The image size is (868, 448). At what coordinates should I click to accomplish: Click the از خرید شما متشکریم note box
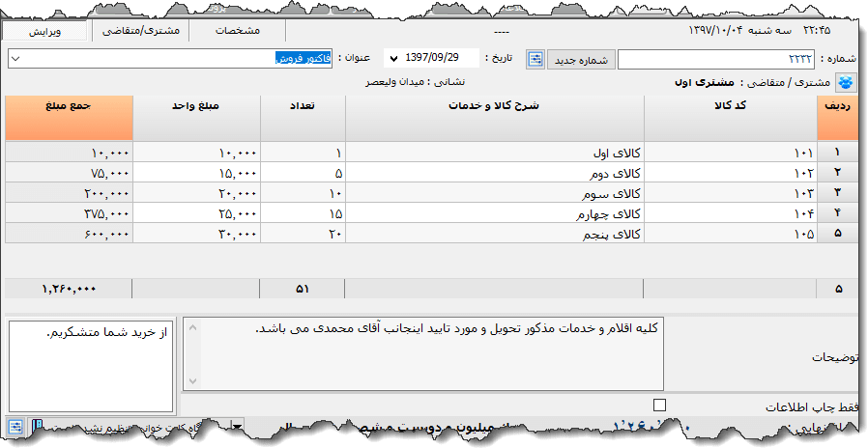pyautogui.click(x=91, y=365)
